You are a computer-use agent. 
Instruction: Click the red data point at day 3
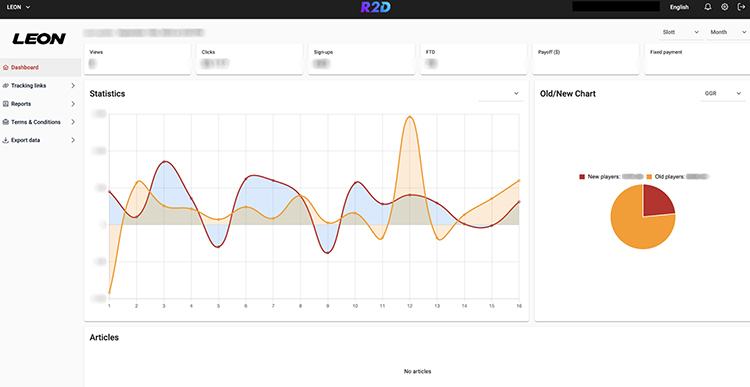[x=164, y=162]
